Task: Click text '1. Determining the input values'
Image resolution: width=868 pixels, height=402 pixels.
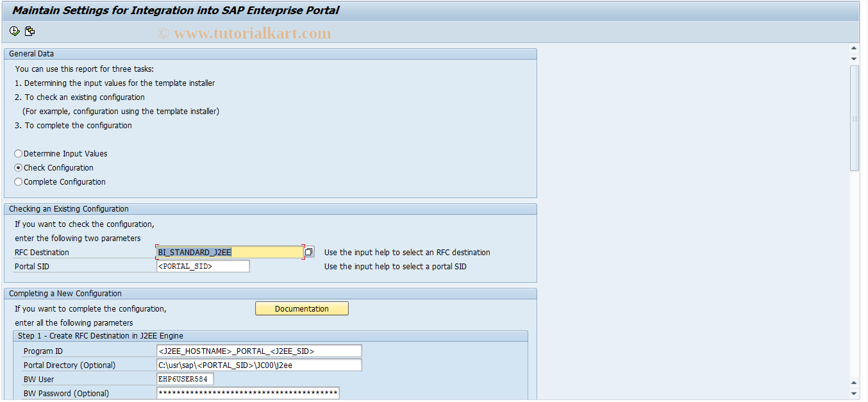Action: (115, 83)
